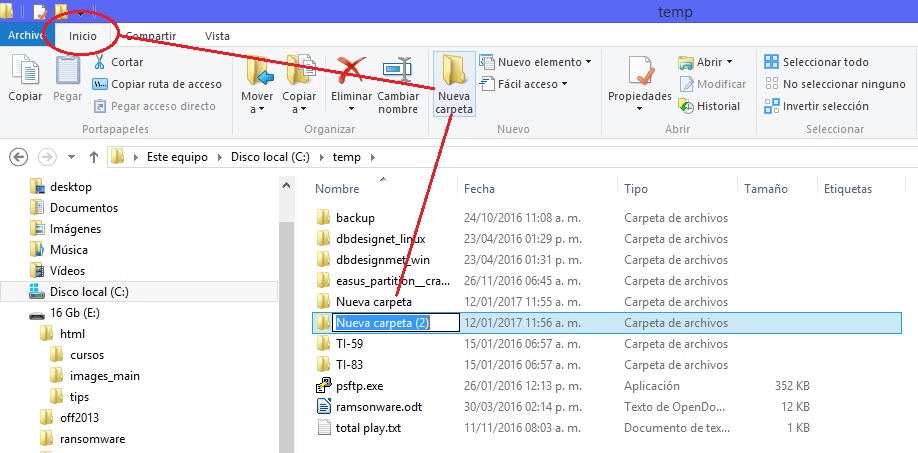918x453 pixels.
Task: Click the Cortar scissors icon
Action: tap(102, 62)
